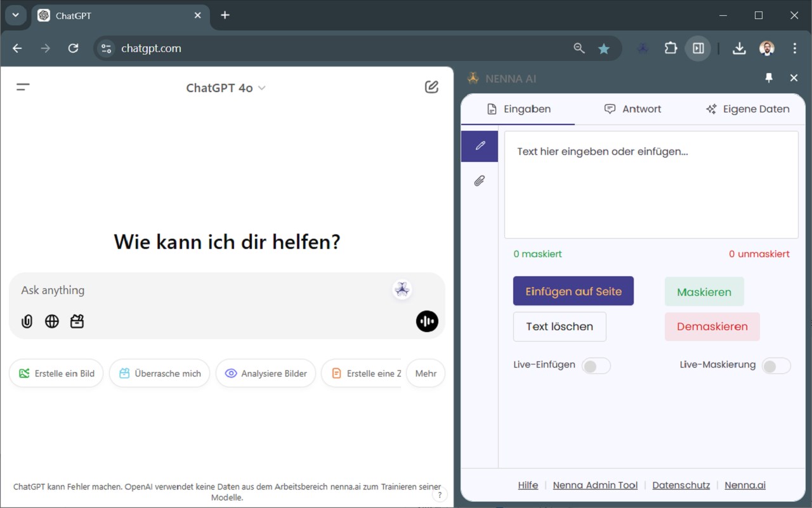Open the Nenna.ai link
Viewport: 812px width, 508px height.
tap(745, 485)
